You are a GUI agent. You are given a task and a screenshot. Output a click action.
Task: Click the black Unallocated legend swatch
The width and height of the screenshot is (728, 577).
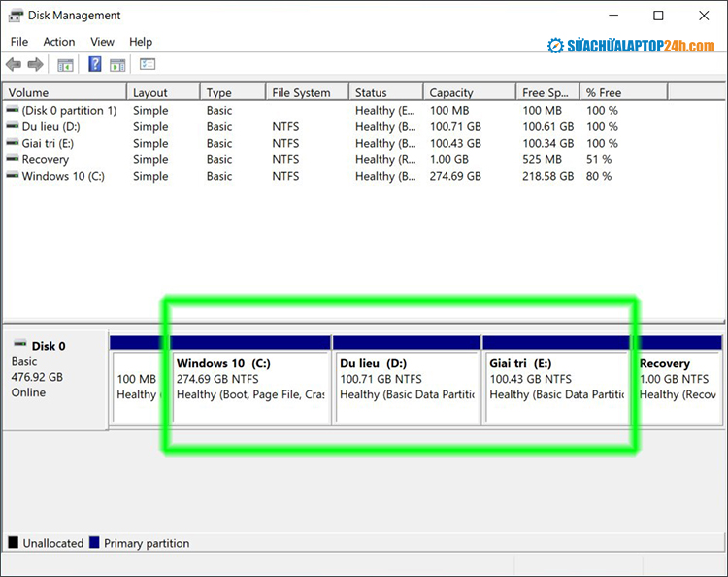(13, 542)
